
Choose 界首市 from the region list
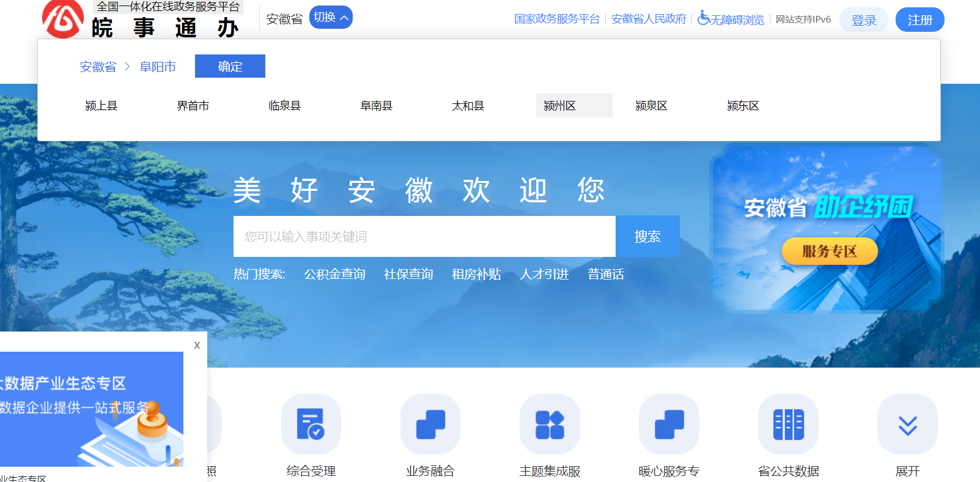(193, 106)
